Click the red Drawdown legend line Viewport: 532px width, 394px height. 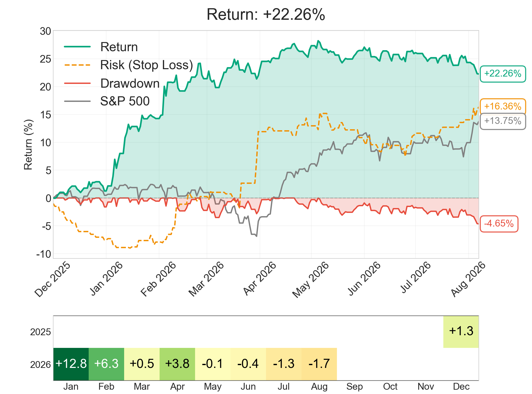coord(77,83)
